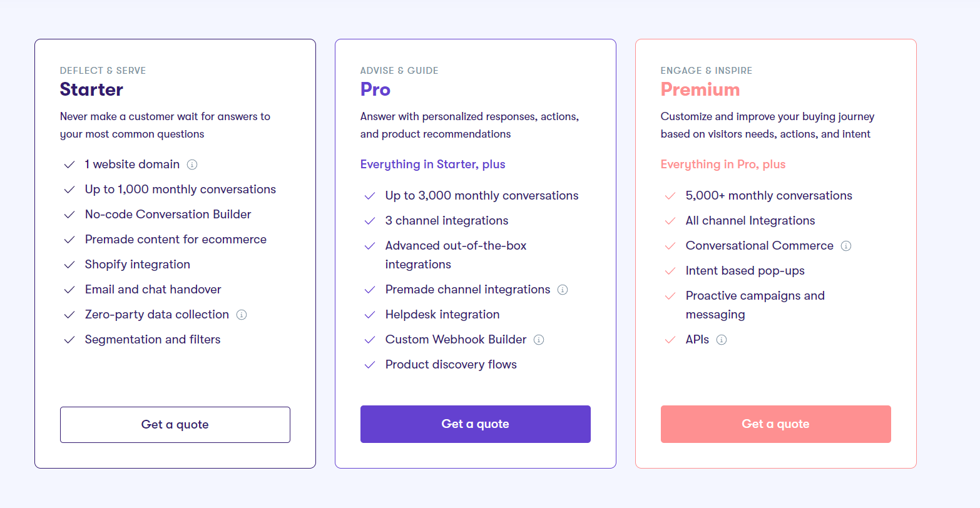Select Product discovery flows feature
Screen dimensions: 980x508
click(451, 365)
